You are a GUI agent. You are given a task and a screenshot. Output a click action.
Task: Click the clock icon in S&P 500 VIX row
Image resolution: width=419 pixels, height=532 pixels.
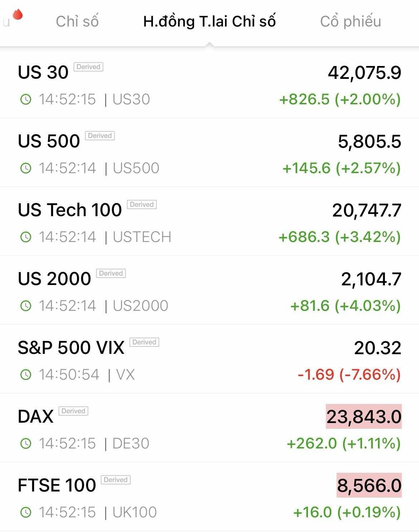(x=26, y=375)
